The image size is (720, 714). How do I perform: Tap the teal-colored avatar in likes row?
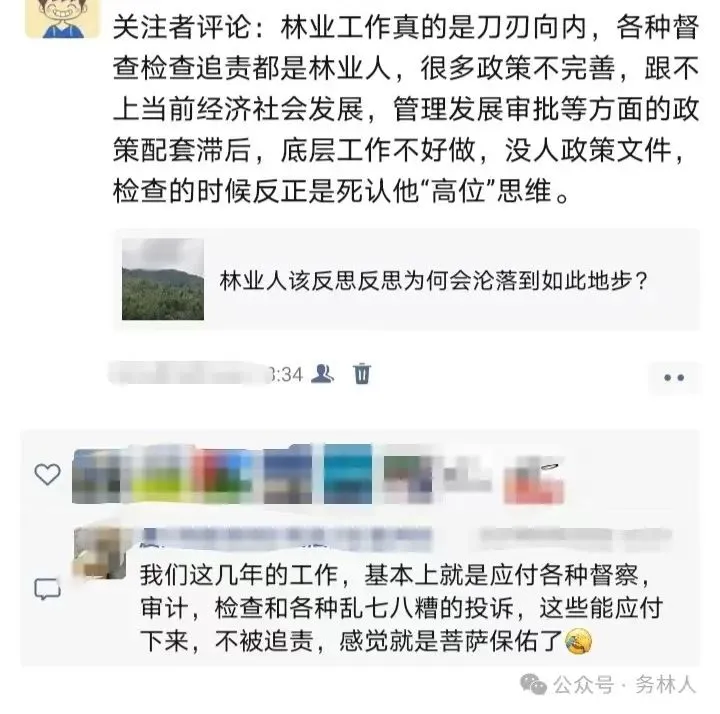click(x=348, y=474)
